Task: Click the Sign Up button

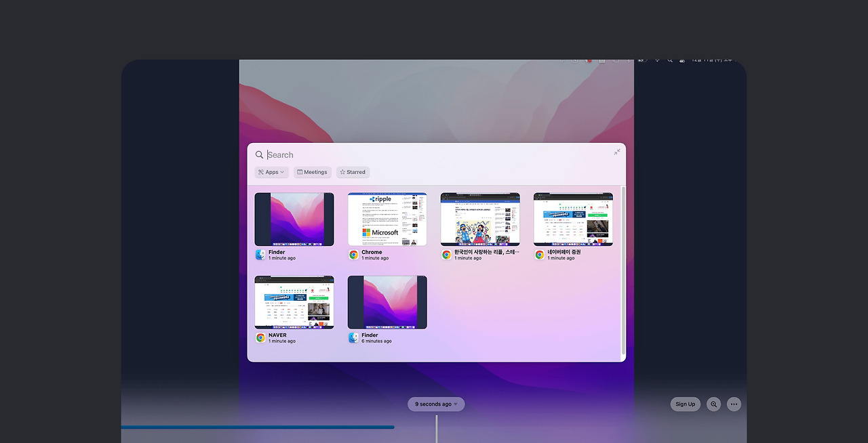Action: 686,404
